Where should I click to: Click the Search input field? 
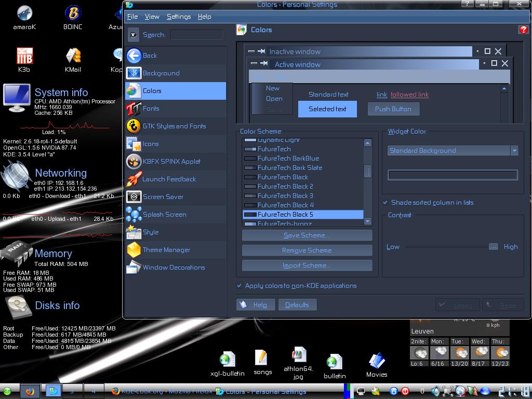click(197, 35)
